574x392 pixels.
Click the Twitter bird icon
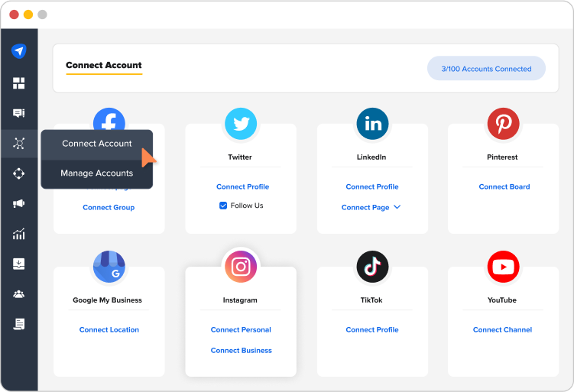point(241,124)
